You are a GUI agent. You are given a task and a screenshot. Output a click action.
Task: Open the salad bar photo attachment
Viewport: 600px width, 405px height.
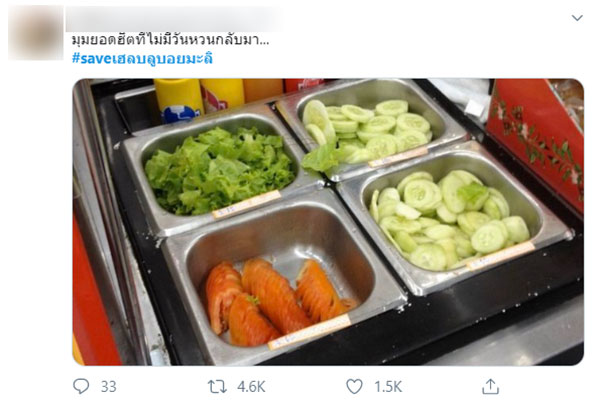pyautogui.click(x=328, y=222)
